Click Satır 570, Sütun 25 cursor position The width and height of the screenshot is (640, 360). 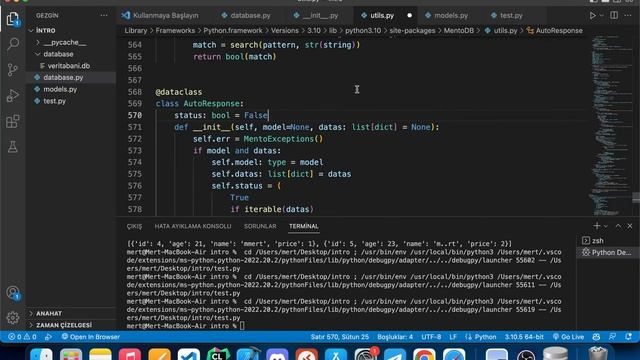point(340,337)
